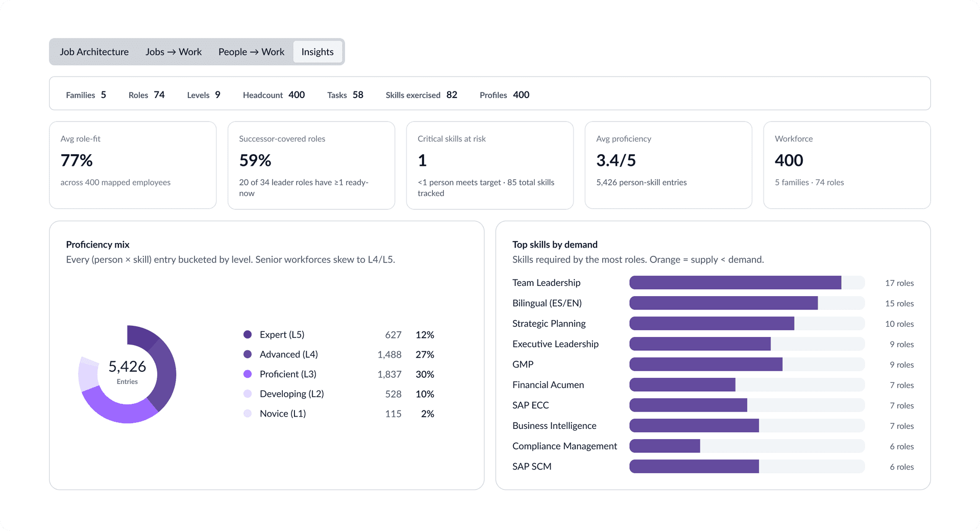Click the Bilingual (ES/EN) skill label
Image resolution: width=980 pixels, height=531 pixels.
547,303
